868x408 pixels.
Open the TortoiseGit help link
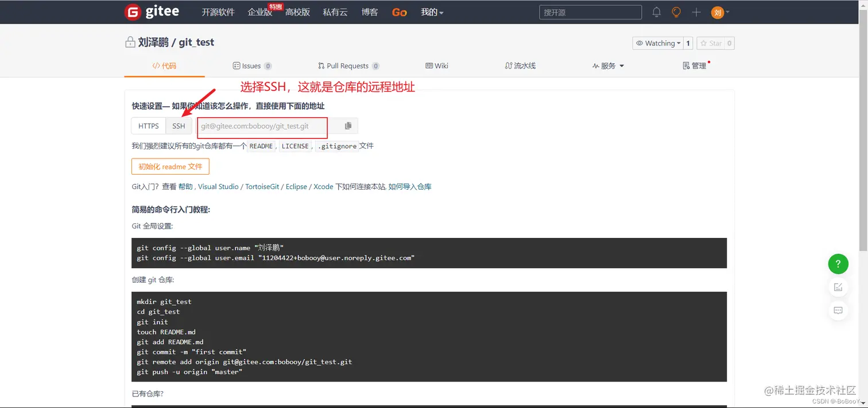262,186
